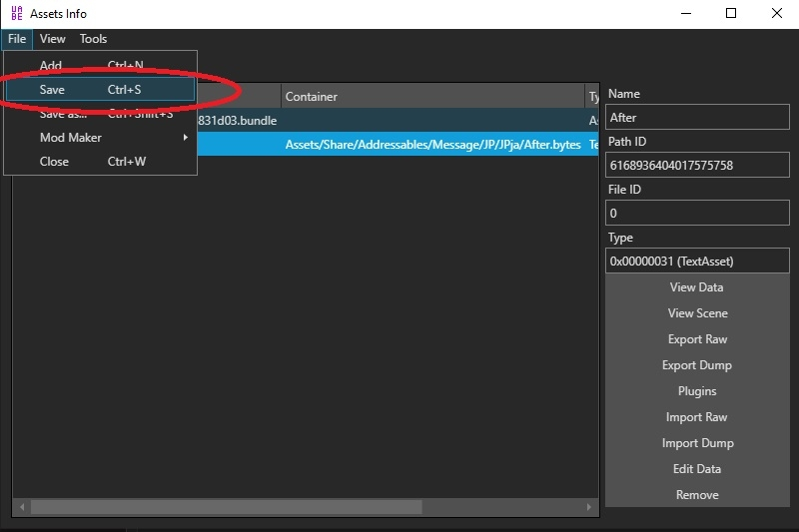Choose Close from the File menu
Image resolution: width=799 pixels, height=532 pixels.
(54, 162)
